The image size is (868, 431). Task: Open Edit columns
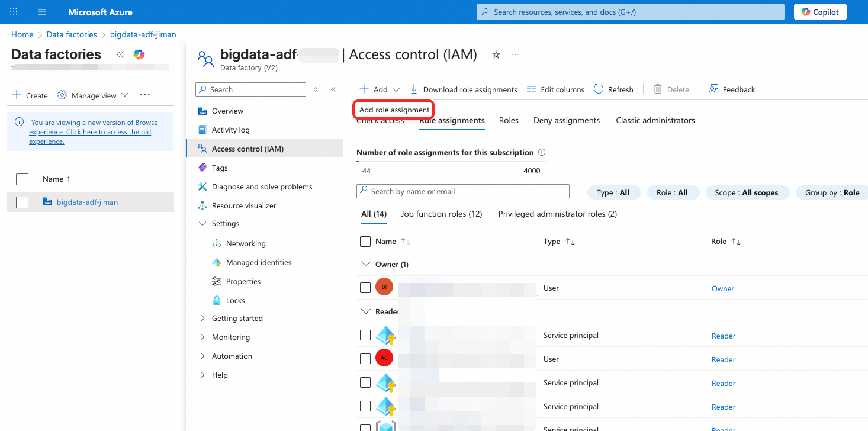coord(555,89)
